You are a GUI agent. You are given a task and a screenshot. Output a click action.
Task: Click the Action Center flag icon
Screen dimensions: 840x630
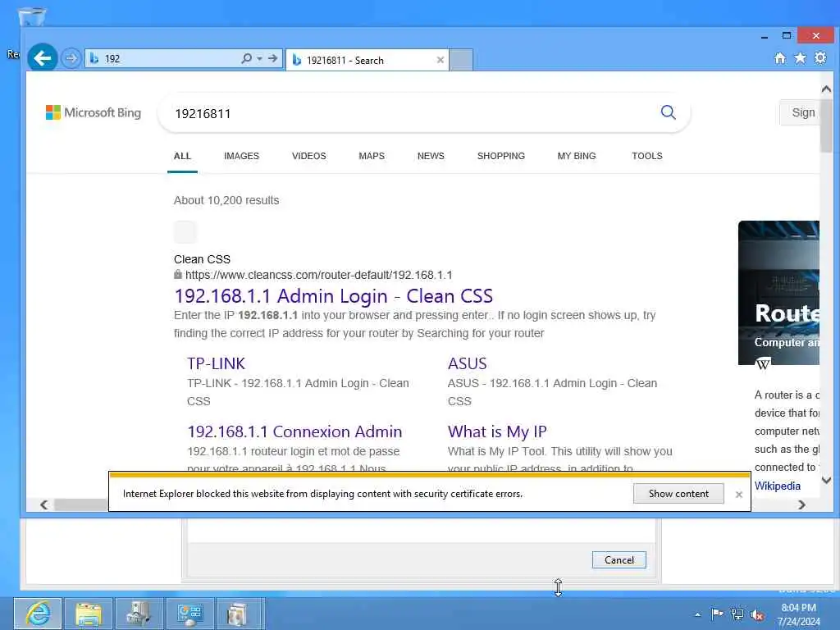717,614
